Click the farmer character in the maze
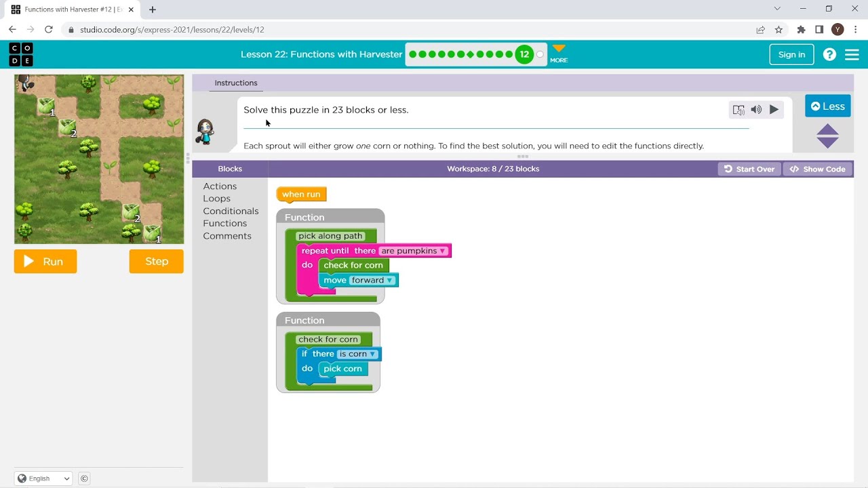The height and width of the screenshot is (488, 868). [25, 83]
